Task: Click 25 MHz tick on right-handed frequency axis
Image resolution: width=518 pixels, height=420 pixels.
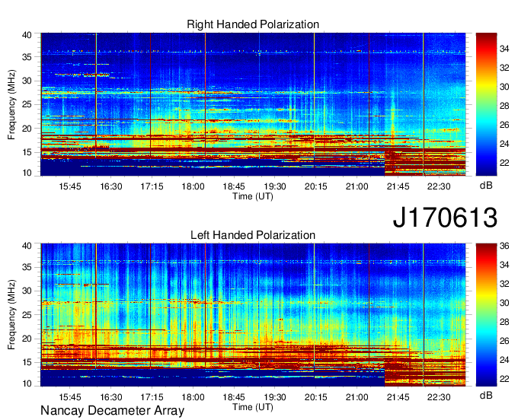Action: pyautogui.click(x=27, y=104)
